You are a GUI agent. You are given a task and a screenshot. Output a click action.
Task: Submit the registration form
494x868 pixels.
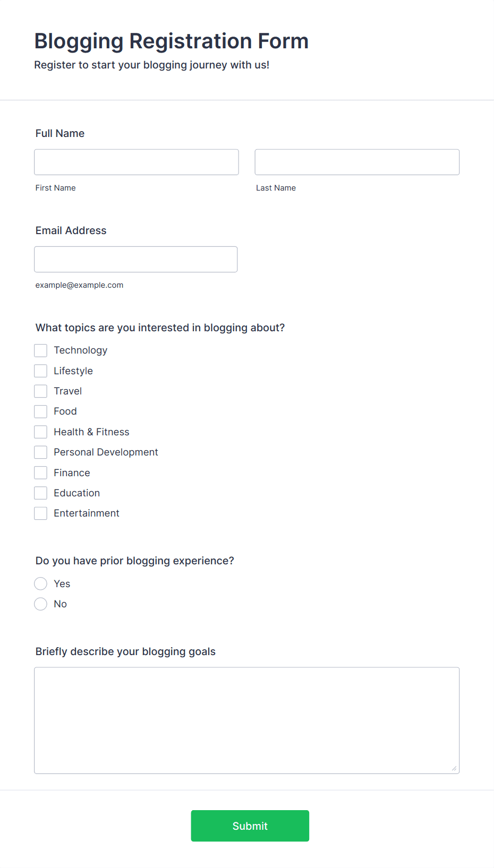tap(250, 826)
